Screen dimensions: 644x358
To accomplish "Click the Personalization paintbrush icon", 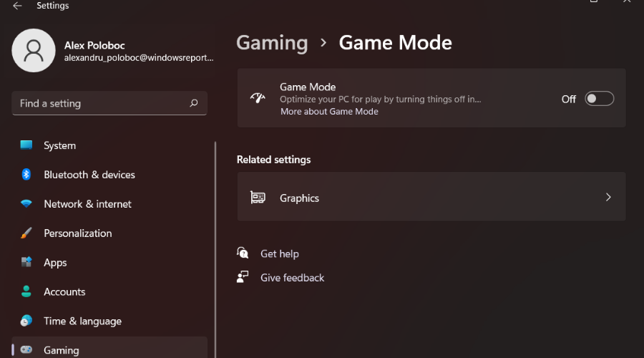I will click(26, 233).
